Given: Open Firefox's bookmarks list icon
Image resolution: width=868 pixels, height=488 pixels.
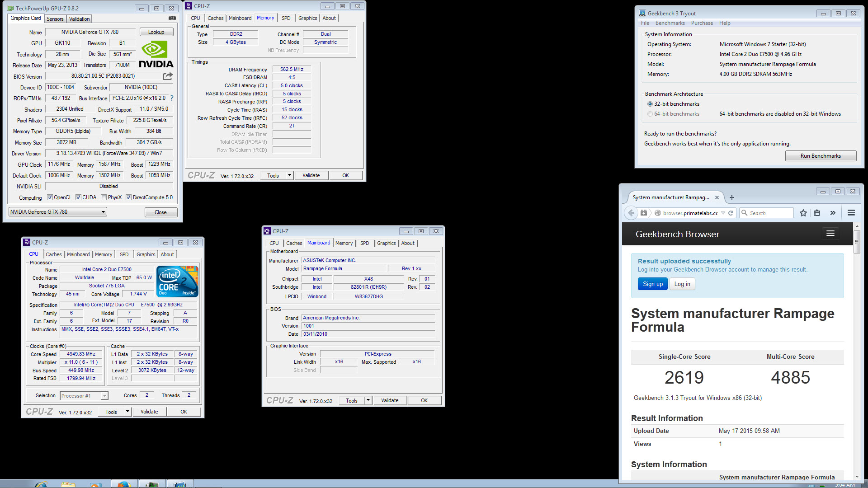Looking at the screenshot, I should click(x=817, y=213).
